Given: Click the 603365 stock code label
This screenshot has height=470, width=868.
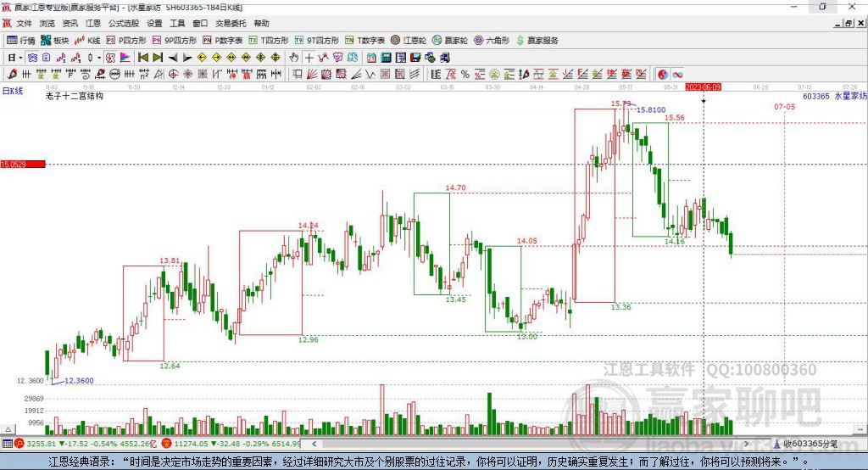Looking at the screenshot, I should click(816, 96).
